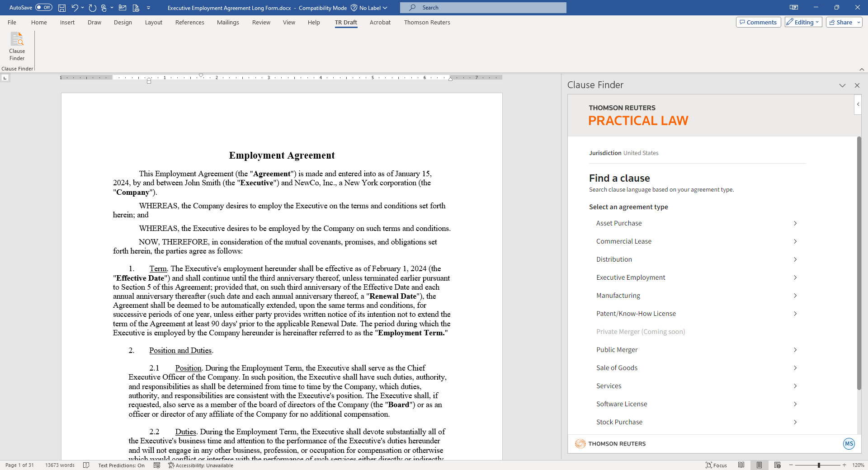Click the Comments button

[758, 22]
